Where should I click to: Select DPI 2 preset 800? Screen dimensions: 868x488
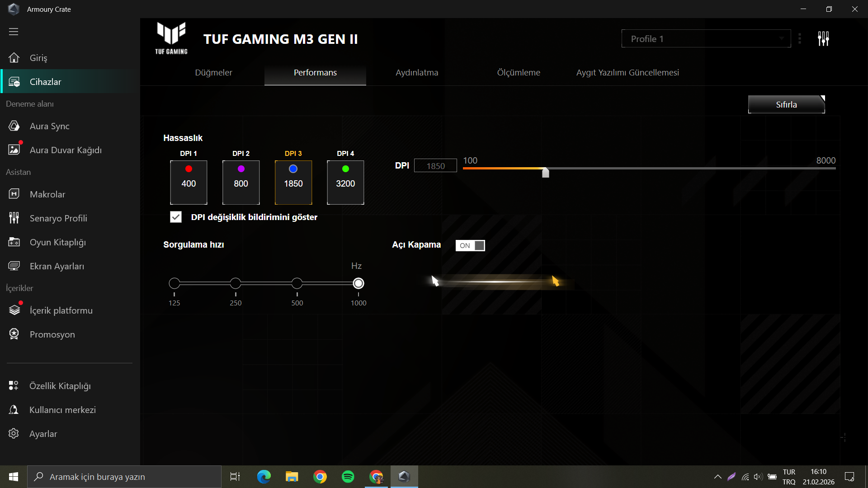[x=241, y=183]
